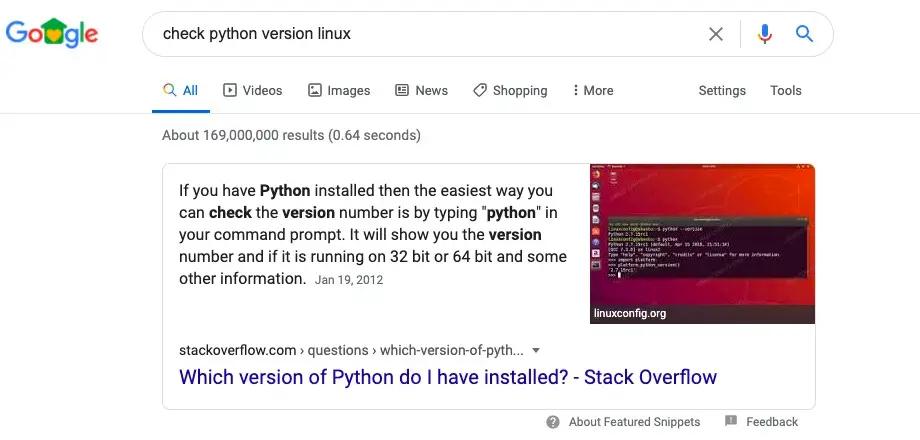The width and height of the screenshot is (920, 440).
Task: Open About Featured Snippets help
Action: click(x=634, y=422)
